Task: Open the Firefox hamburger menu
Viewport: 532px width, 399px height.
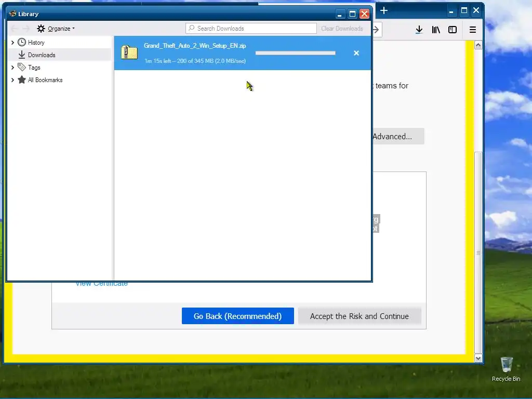Action: pyautogui.click(x=473, y=30)
